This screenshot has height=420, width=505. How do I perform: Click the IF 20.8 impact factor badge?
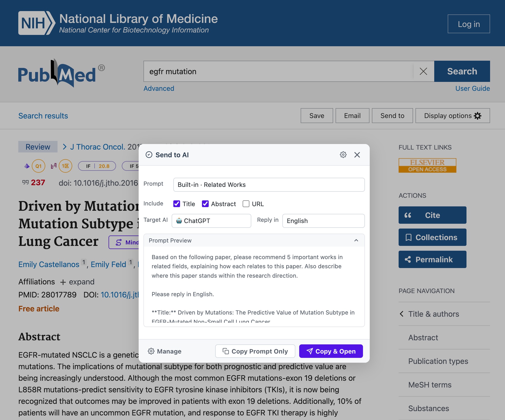click(97, 166)
